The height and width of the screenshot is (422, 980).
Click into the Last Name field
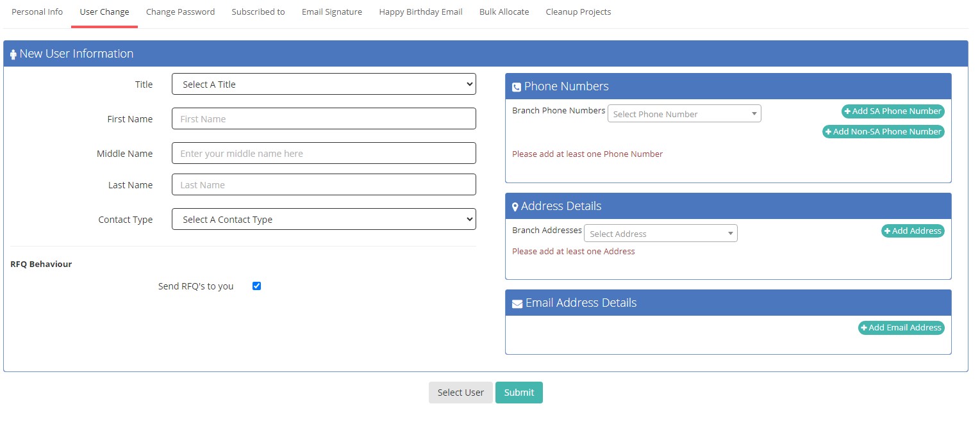coord(324,184)
